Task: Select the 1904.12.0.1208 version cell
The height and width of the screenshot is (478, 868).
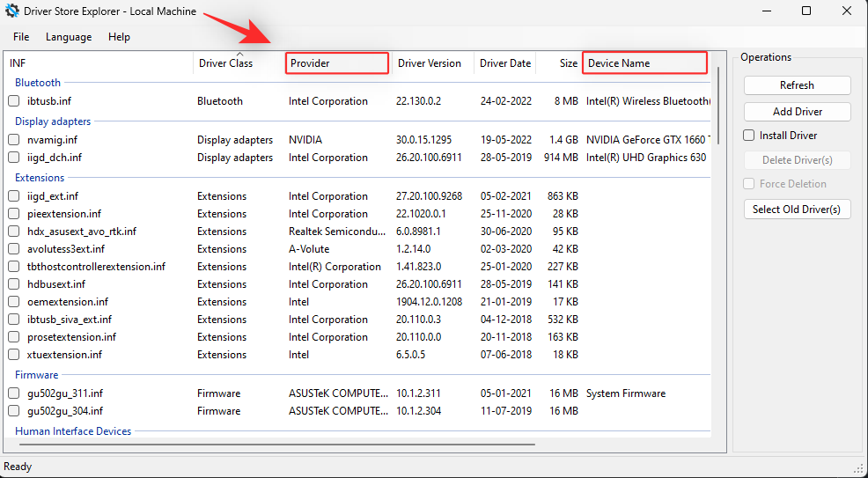Action: click(x=429, y=302)
